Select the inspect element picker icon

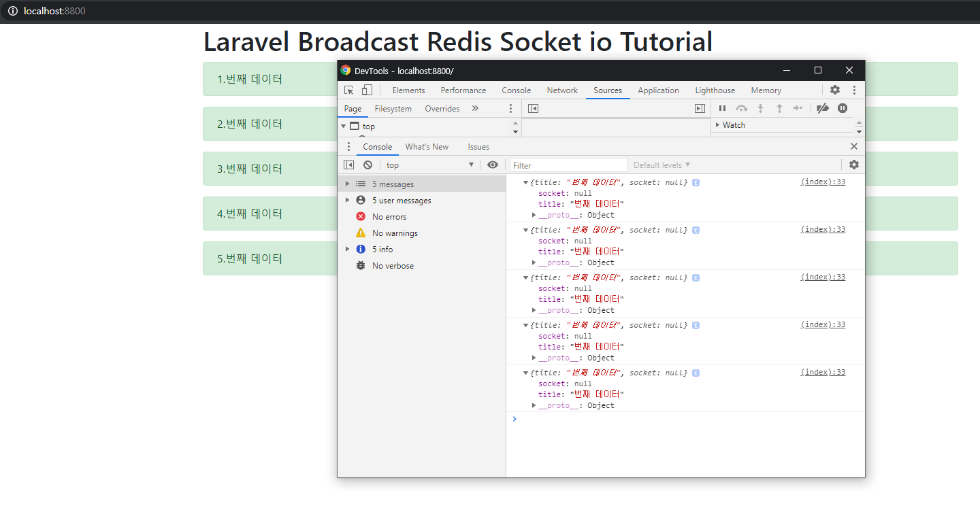[349, 90]
